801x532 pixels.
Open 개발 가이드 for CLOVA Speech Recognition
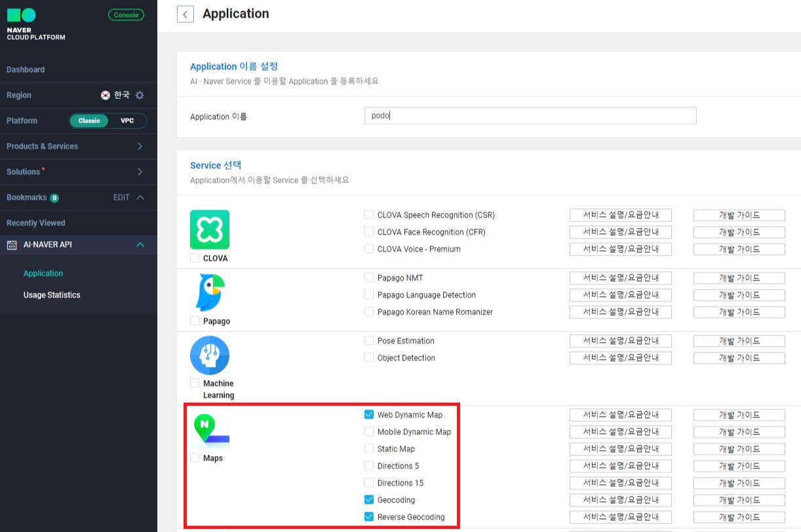(739, 215)
